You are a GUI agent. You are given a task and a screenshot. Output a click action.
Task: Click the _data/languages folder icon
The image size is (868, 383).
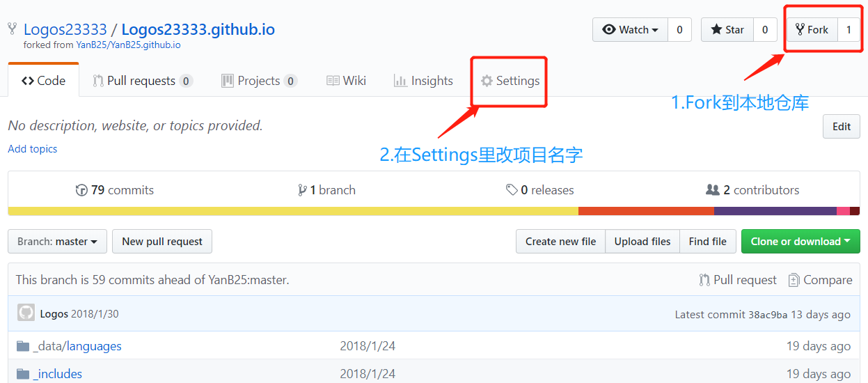point(23,346)
